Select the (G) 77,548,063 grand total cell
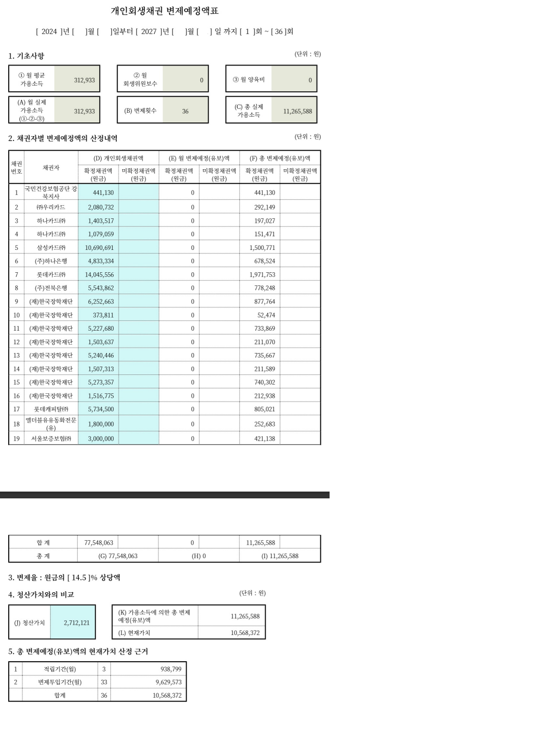 click(x=118, y=556)
